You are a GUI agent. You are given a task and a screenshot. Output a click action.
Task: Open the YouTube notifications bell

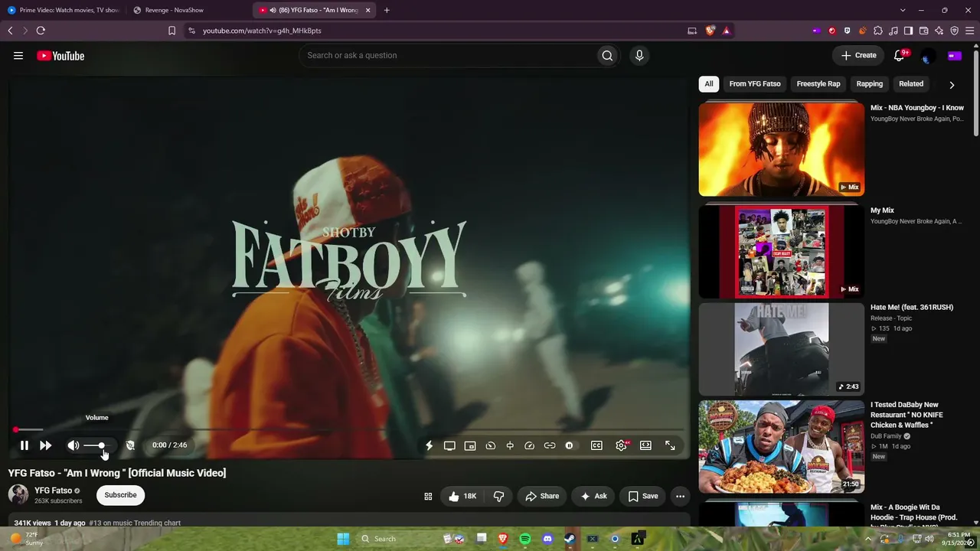[900, 55]
